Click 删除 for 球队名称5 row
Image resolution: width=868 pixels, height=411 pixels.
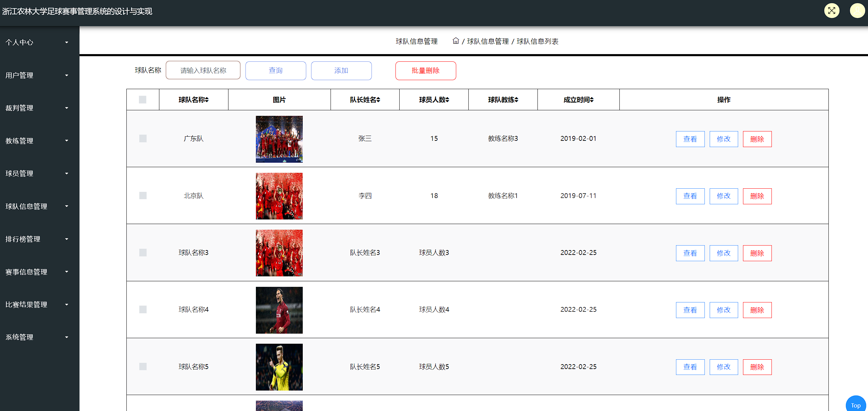[757, 367]
